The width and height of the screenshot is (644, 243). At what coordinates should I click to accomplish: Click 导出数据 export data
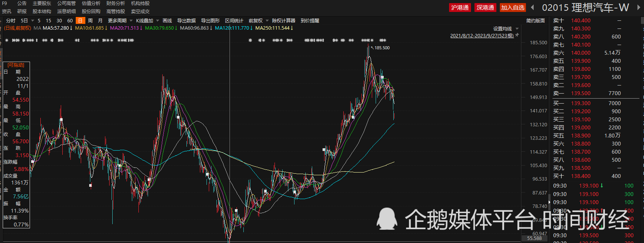click(186, 21)
